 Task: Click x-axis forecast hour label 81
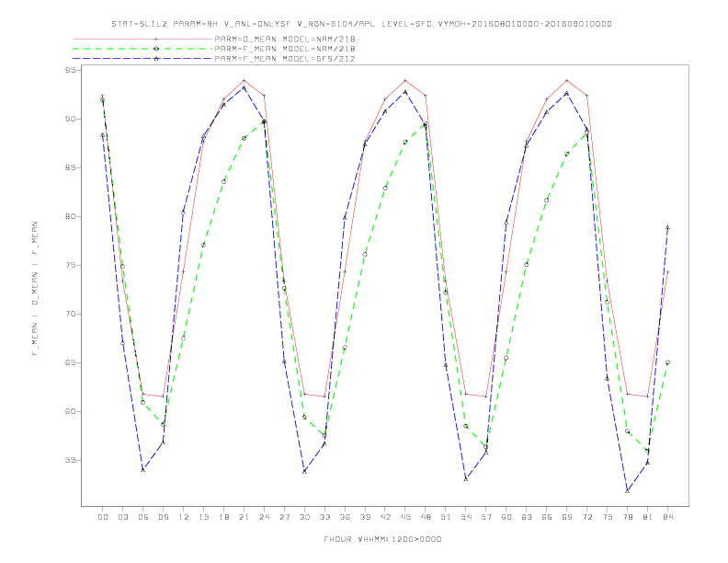click(648, 517)
